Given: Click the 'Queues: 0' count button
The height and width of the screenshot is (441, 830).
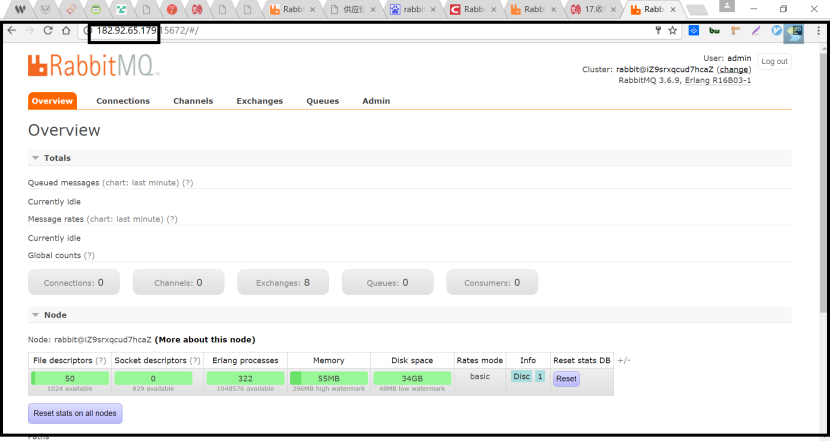Looking at the screenshot, I should (x=387, y=282).
